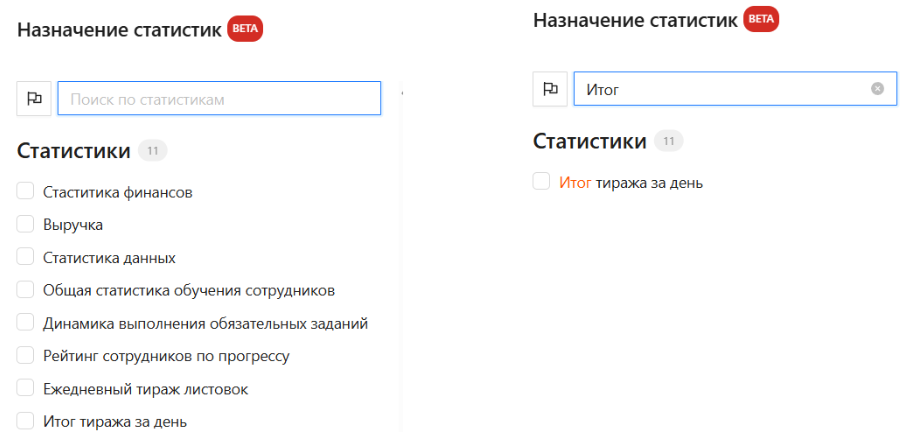Image resolution: width=907 pixels, height=432 pixels.
Task: Click the '11' count badge above 'Стастистика финансов'
Action: (153, 151)
